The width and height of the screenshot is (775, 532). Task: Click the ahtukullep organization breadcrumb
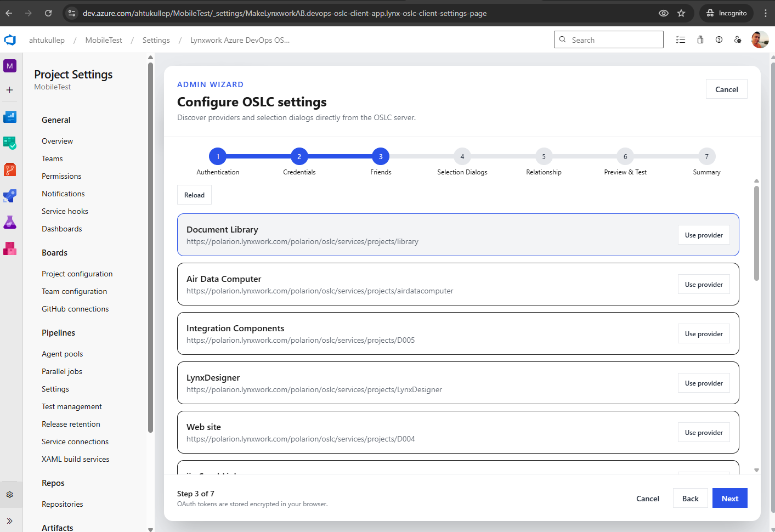coord(47,40)
